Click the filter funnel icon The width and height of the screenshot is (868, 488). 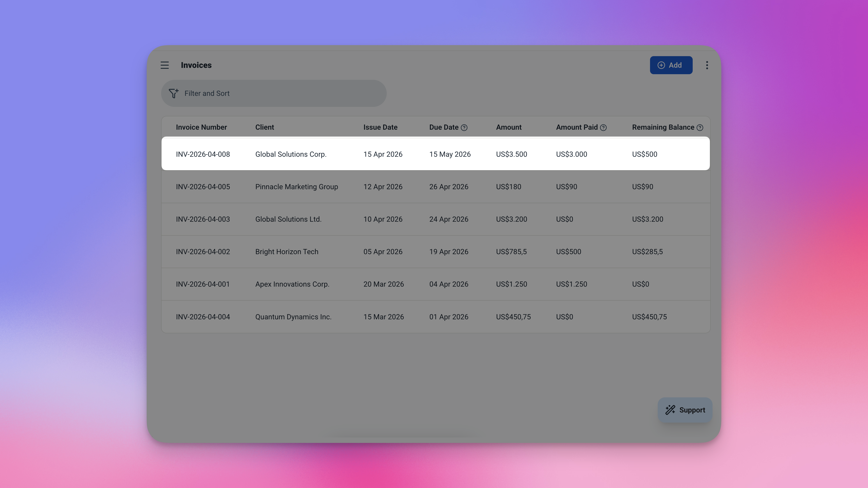(174, 93)
